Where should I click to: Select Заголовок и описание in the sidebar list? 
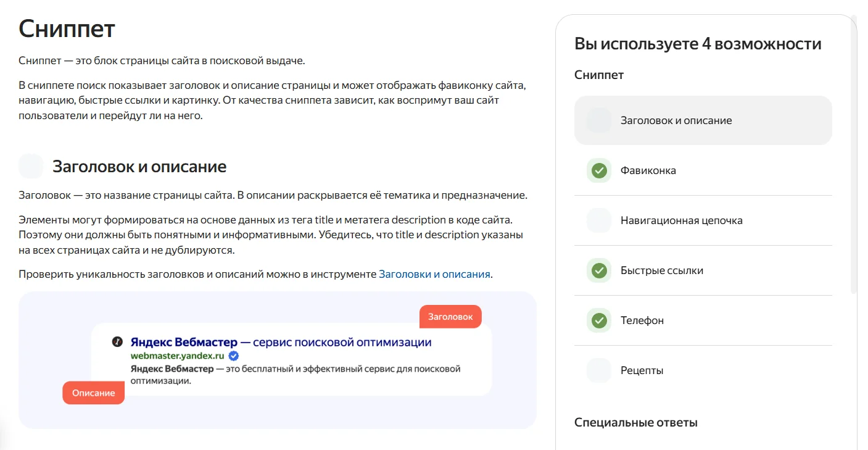676,120
